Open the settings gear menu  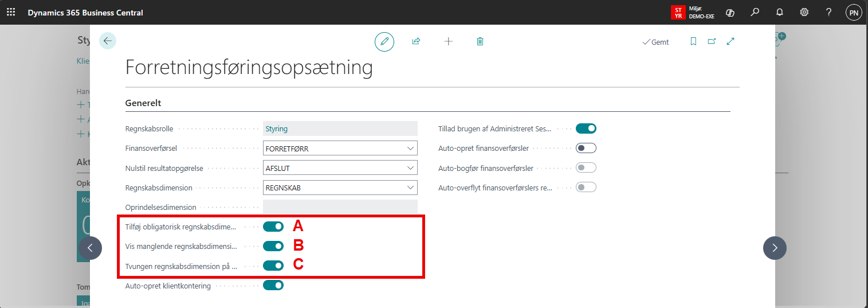[804, 12]
